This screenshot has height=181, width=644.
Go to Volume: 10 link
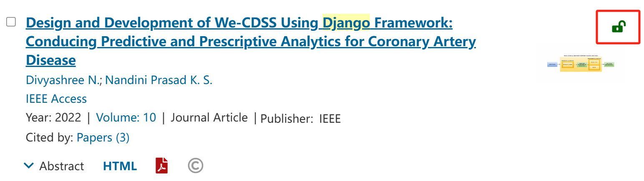pyautogui.click(x=126, y=118)
